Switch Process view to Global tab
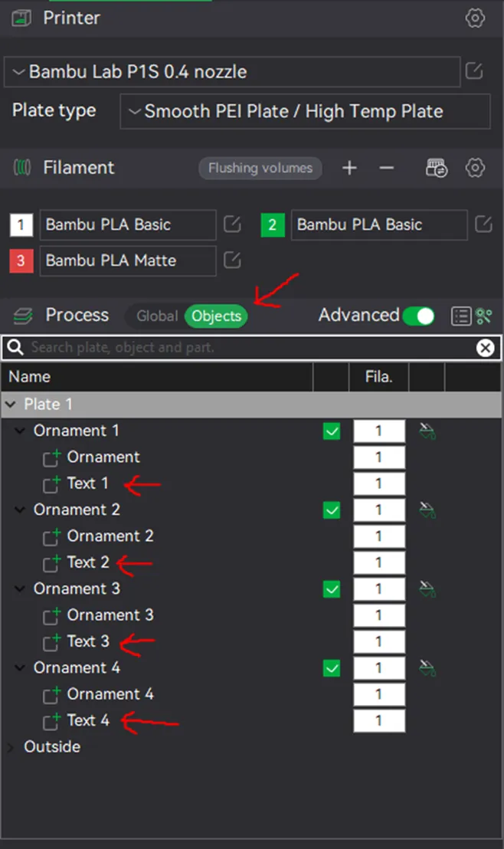The height and width of the screenshot is (849, 504). click(x=156, y=316)
